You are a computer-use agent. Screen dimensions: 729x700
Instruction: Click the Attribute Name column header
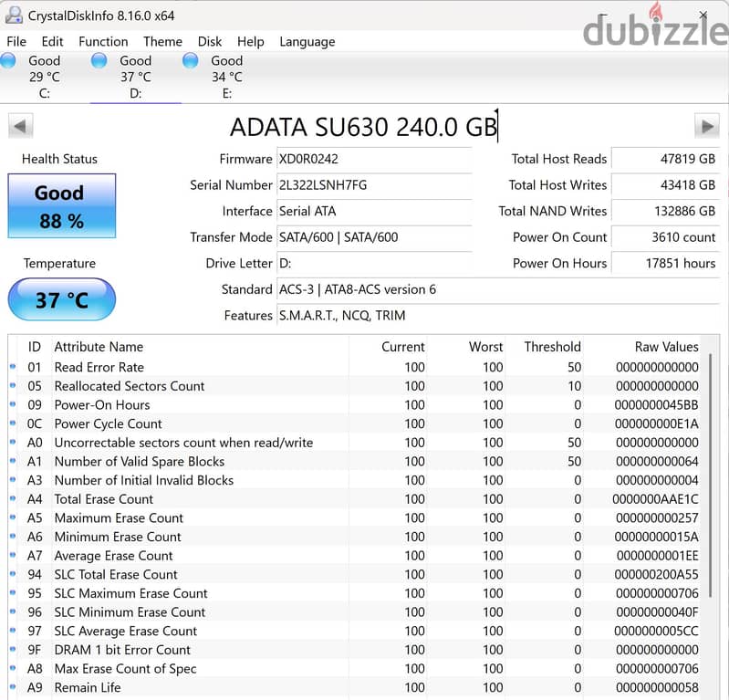click(x=99, y=347)
